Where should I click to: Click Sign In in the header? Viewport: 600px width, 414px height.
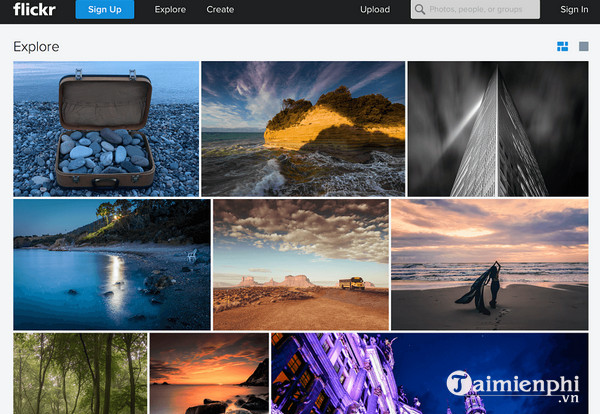coord(574,10)
